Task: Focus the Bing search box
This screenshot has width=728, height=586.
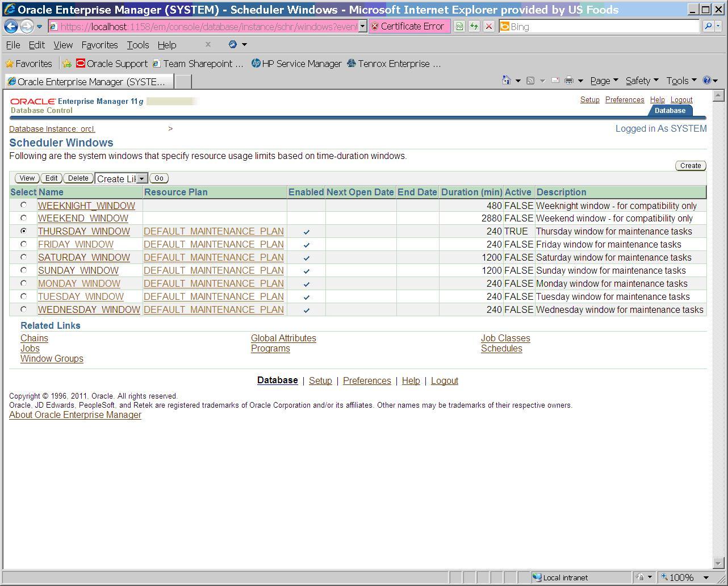Action: [x=599, y=26]
